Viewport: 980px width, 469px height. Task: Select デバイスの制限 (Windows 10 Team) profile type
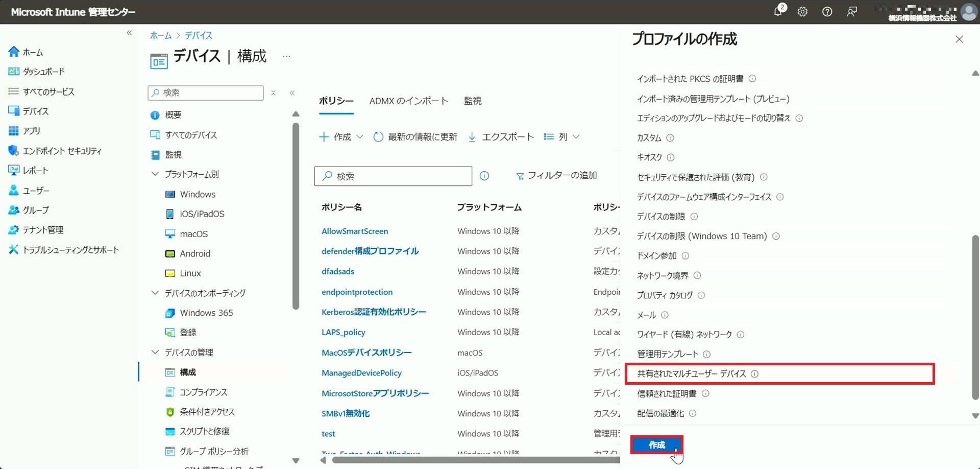702,236
